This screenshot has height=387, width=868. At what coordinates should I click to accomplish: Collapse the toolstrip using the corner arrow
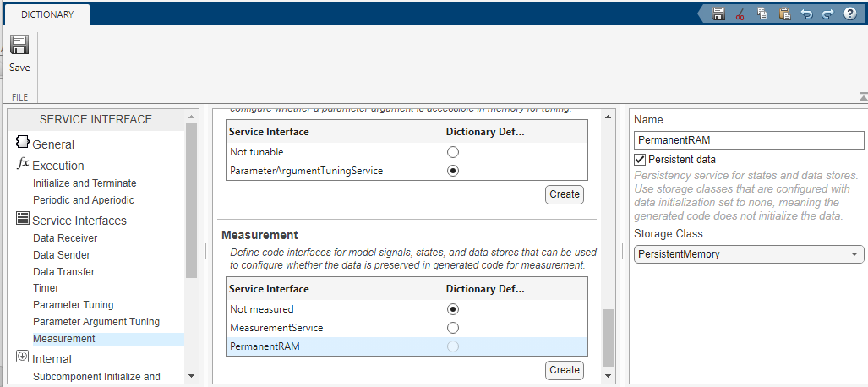(x=862, y=96)
